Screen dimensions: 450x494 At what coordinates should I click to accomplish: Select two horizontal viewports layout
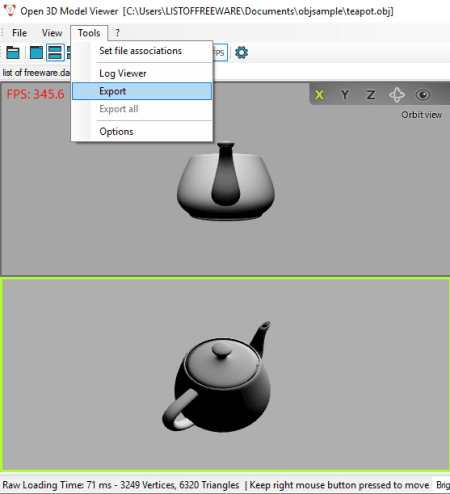click(x=55, y=53)
